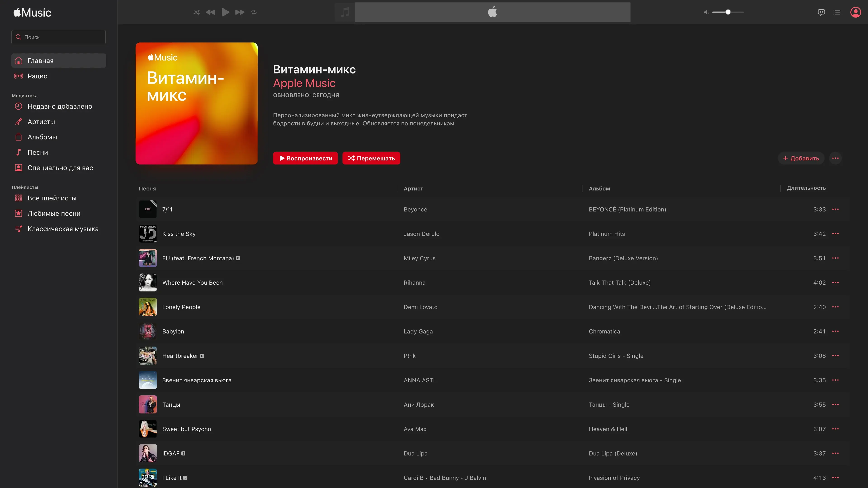Open playlist more options menu next to Добавить

coord(835,158)
